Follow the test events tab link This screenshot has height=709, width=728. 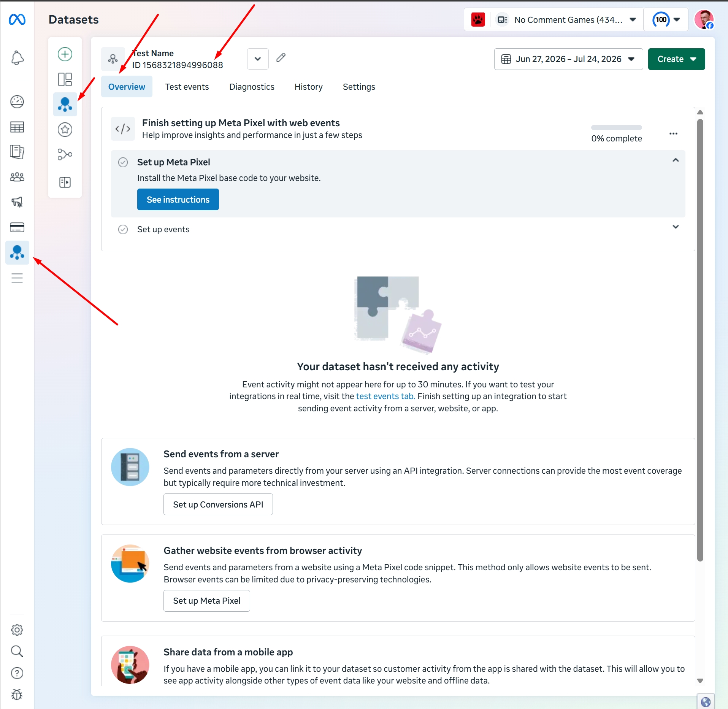[385, 396]
